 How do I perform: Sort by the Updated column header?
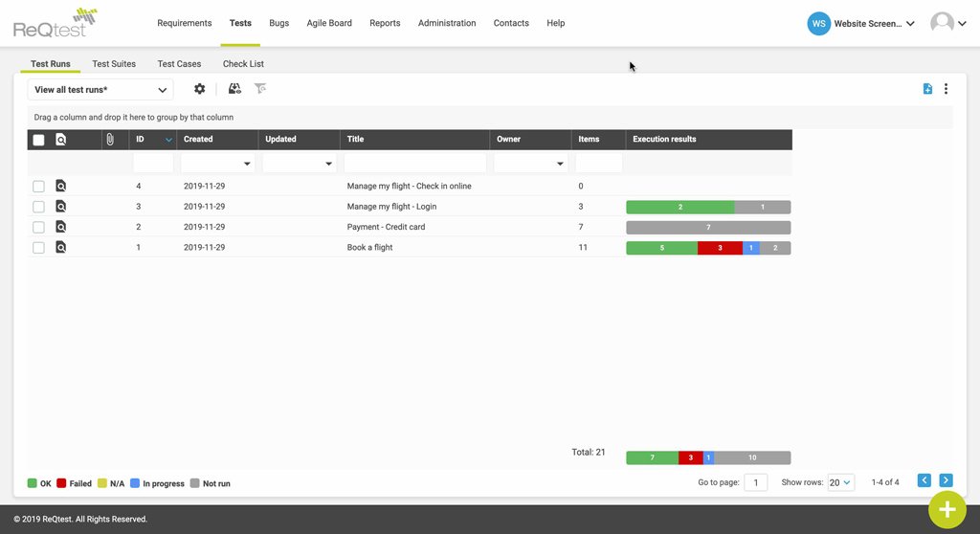(280, 140)
